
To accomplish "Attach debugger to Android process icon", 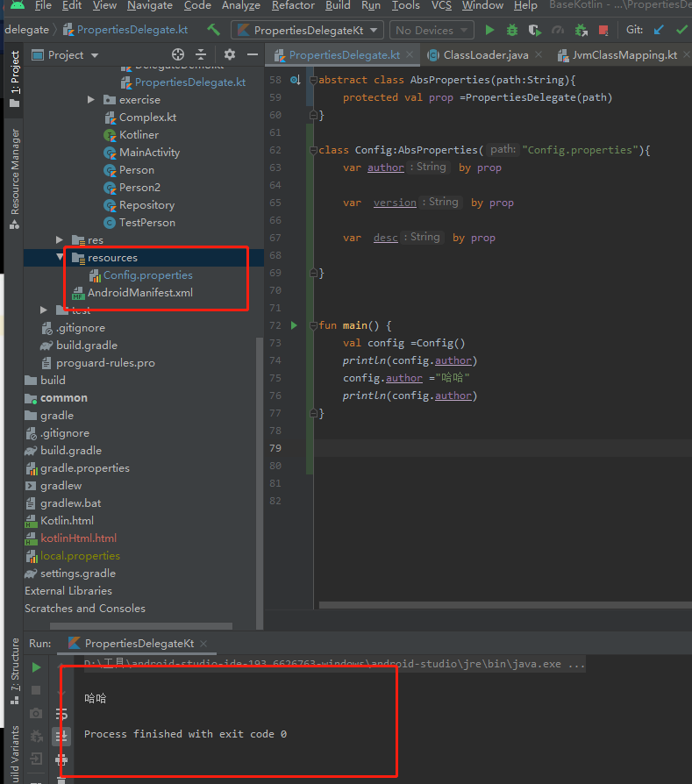I will point(581,31).
